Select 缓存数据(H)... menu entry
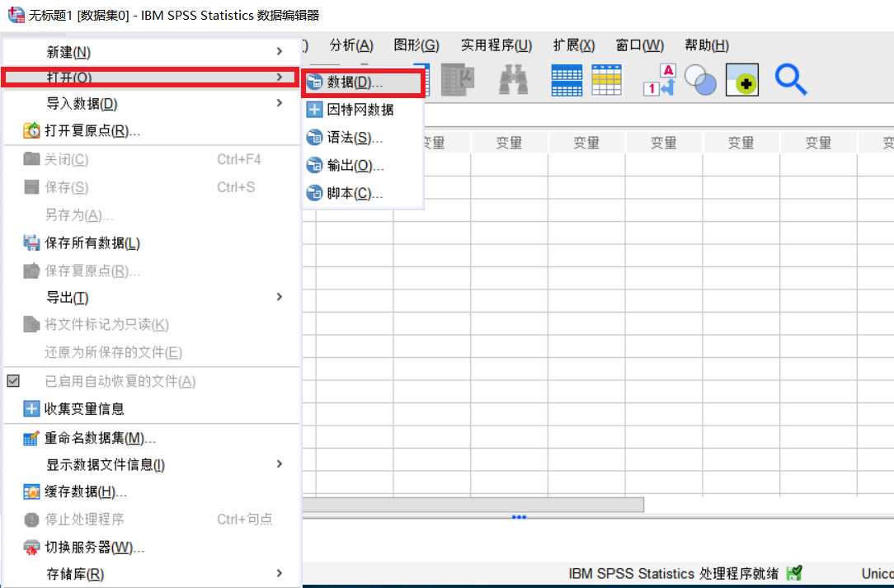This screenshot has height=588, width=894. [152, 491]
